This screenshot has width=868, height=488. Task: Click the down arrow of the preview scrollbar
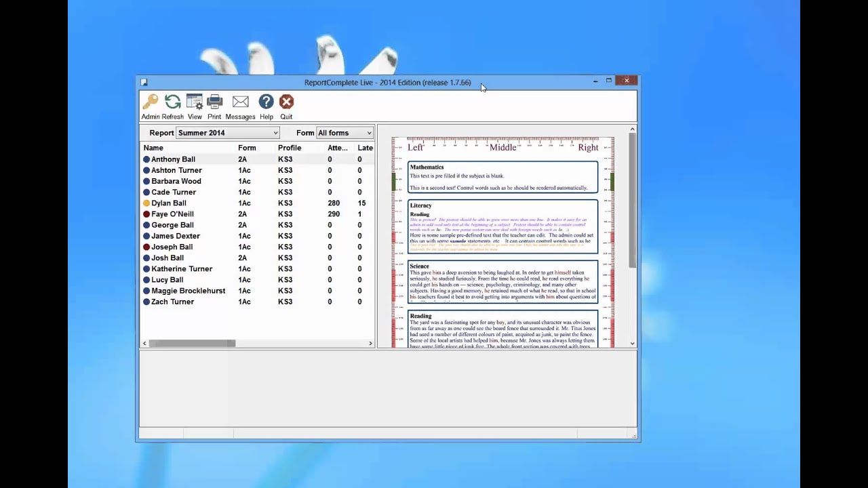633,344
